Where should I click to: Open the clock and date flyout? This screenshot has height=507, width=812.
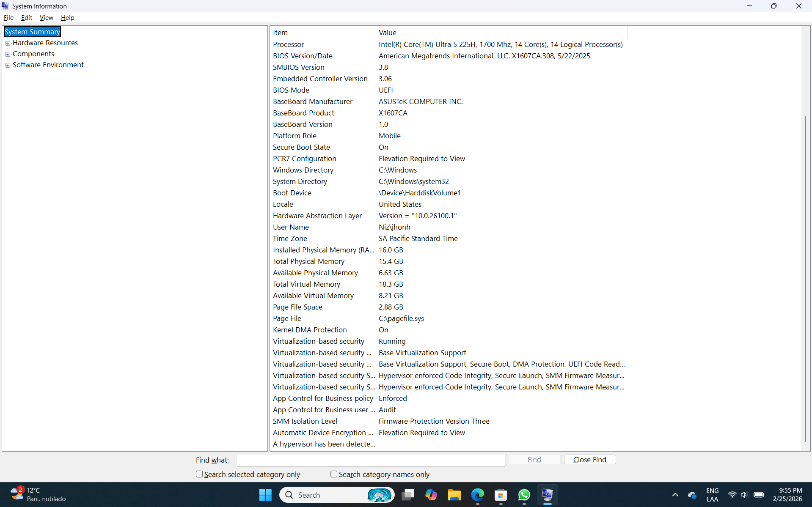tap(787, 495)
